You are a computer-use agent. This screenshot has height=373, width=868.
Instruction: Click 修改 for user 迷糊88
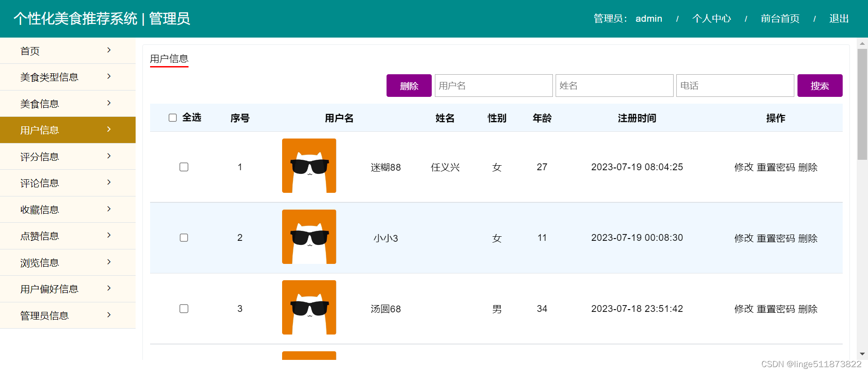(744, 167)
